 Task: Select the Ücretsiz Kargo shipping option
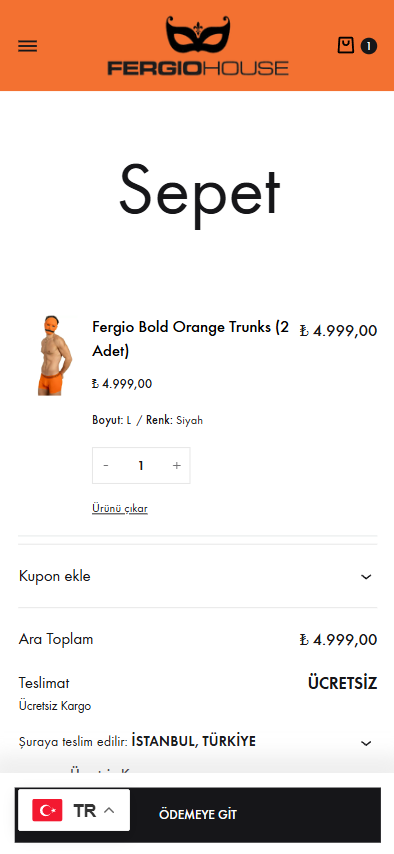54,706
